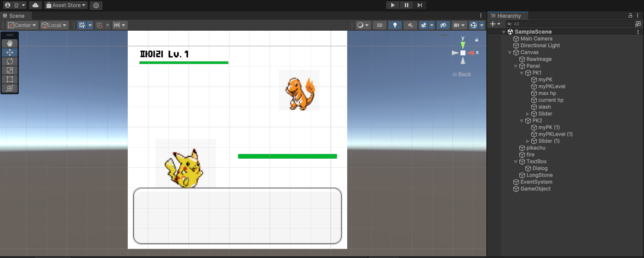The image size is (644, 258).
Task: Toggle gizmos globe icon
Action: point(473,25)
